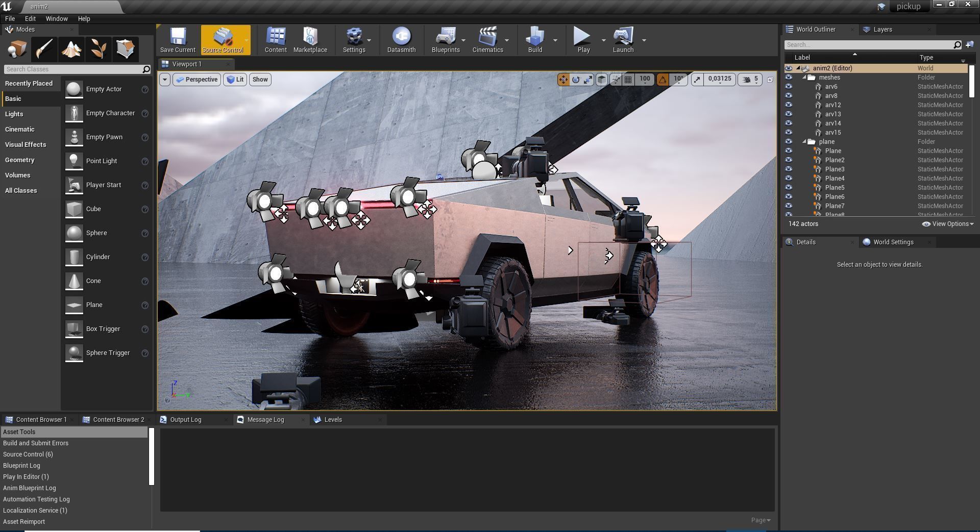Open Cinematics toolbar icon
This screenshot has height=532, width=980.
click(487, 40)
